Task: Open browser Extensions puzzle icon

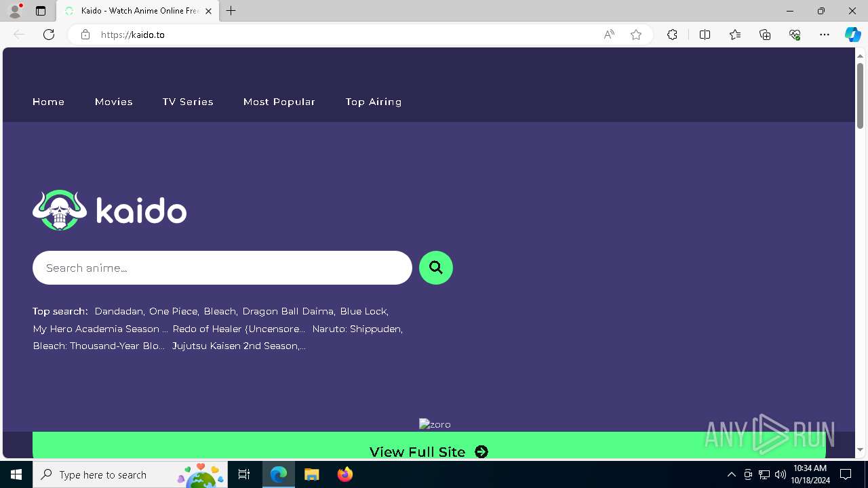Action: (x=672, y=35)
